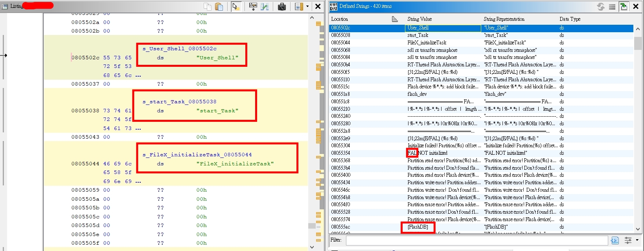
Task: Click the Copy icon in Listing toolbar
Action: (x=208, y=6)
